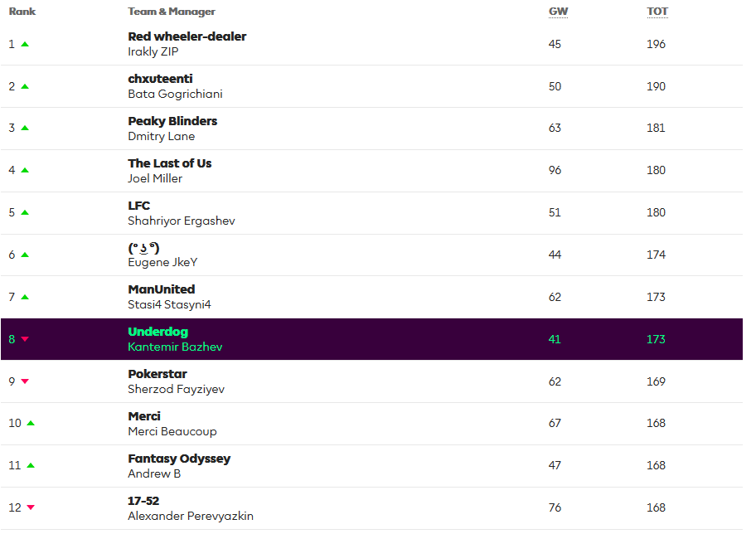
Task: Click green up arrow next to rank 10
Action: (31, 423)
